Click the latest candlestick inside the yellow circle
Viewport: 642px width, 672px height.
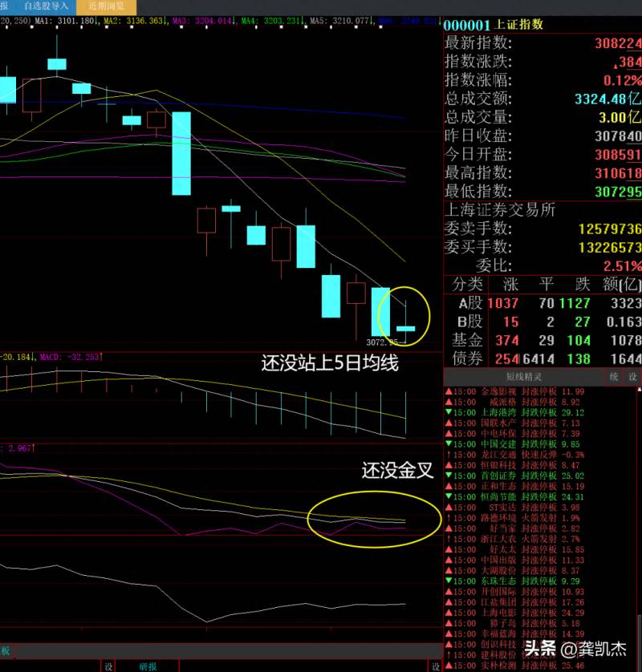tap(405, 329)
